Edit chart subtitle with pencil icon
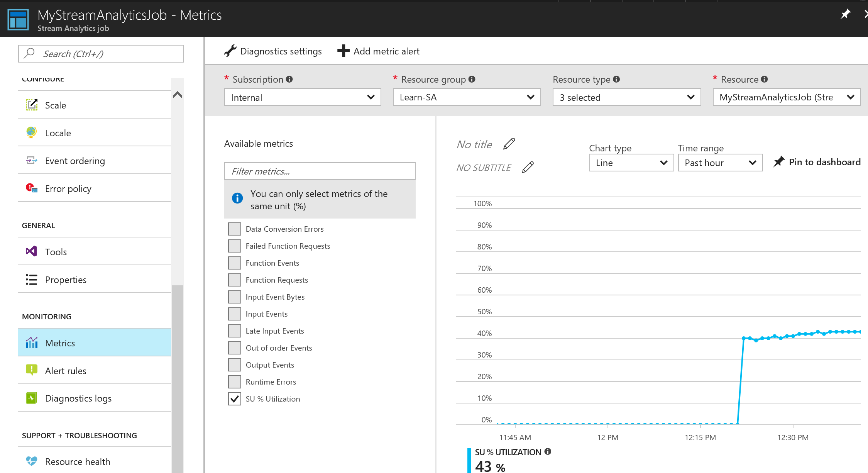 click(528, 167)
